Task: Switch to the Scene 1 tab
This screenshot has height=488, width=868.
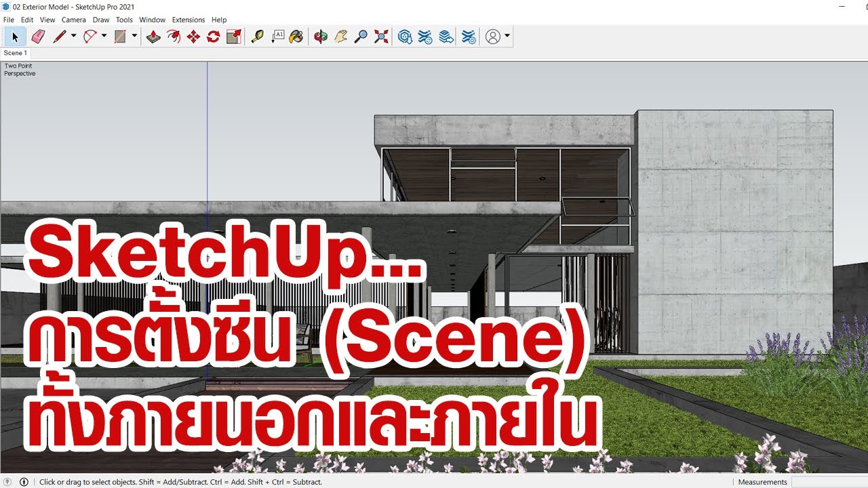Action: (x=16, y=53)
